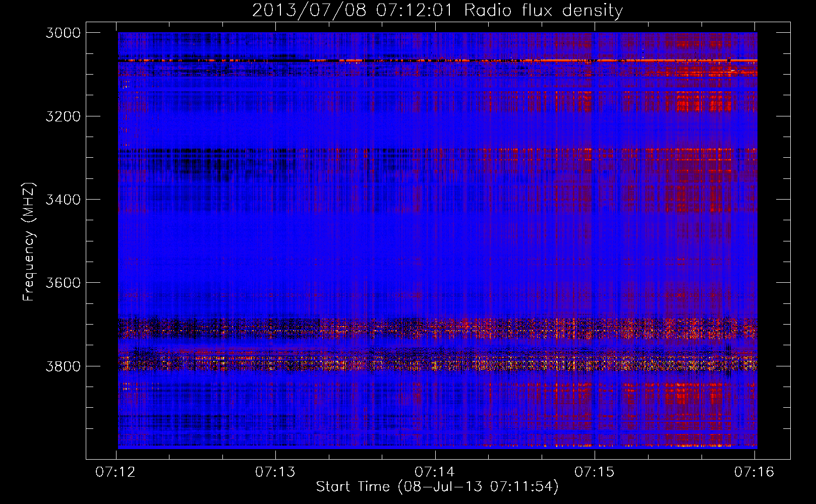Click the 'Start Time (08-Jul-13 07:11:54)' axis title
The image size is (816, 504).
pos(437,487)
